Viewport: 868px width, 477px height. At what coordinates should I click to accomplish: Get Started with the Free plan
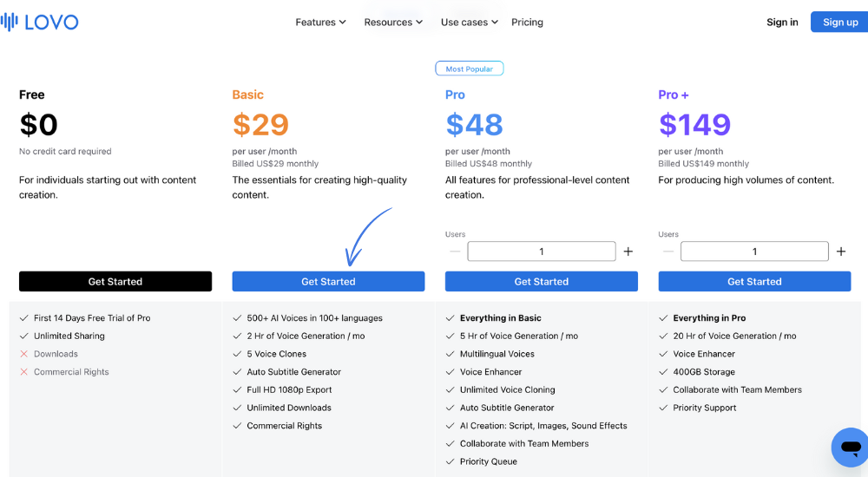pyautogui.click(x=115, y=281)
